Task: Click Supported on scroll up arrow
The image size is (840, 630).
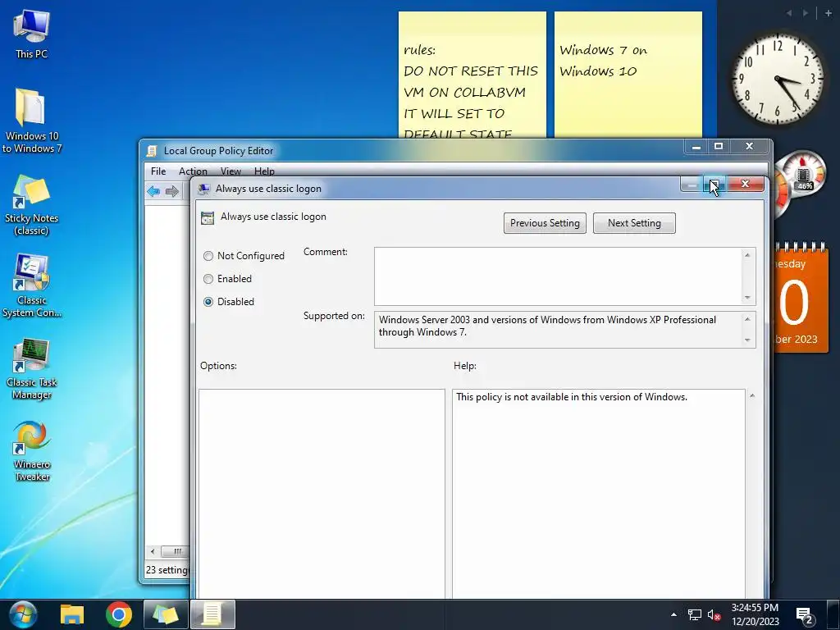Action: click(747, 319)
